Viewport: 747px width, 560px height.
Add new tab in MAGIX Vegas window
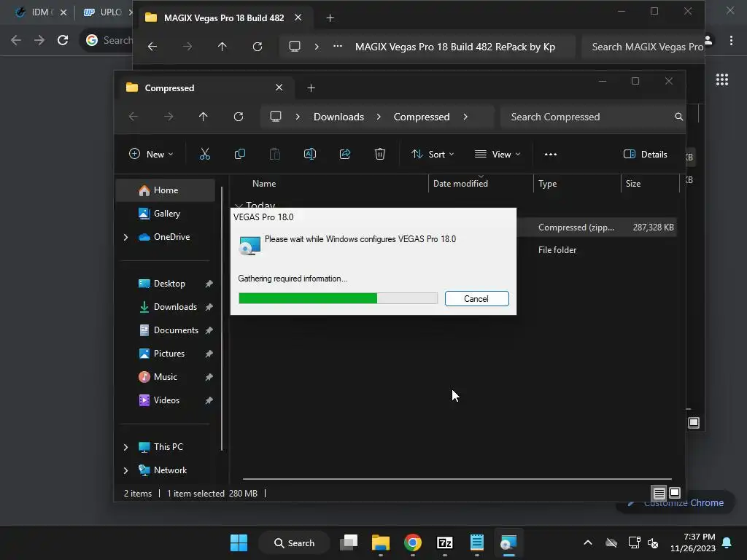(330, 18)
